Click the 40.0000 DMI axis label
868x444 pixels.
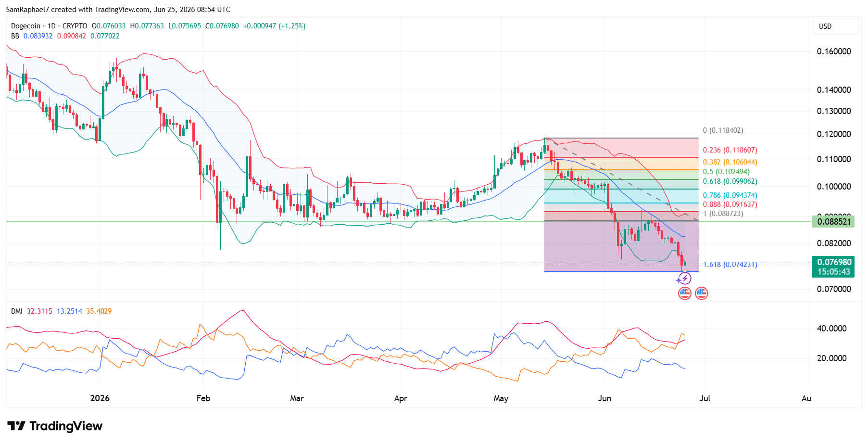pos(832,329)
